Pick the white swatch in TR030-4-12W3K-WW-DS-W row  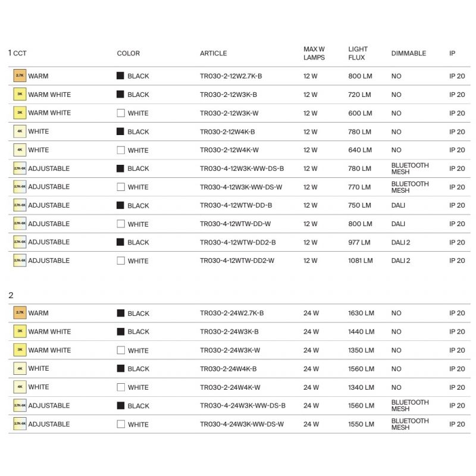121,187
